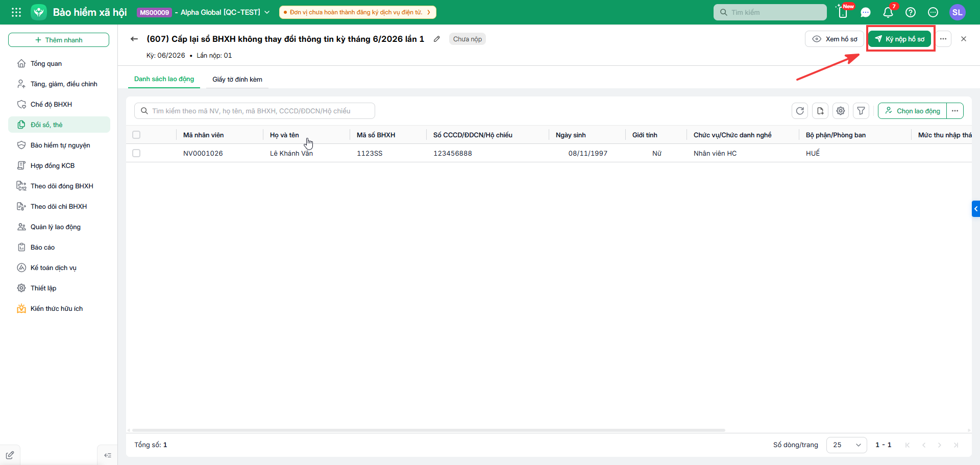Open Thiết lập settings menu

tap(59, 288)
